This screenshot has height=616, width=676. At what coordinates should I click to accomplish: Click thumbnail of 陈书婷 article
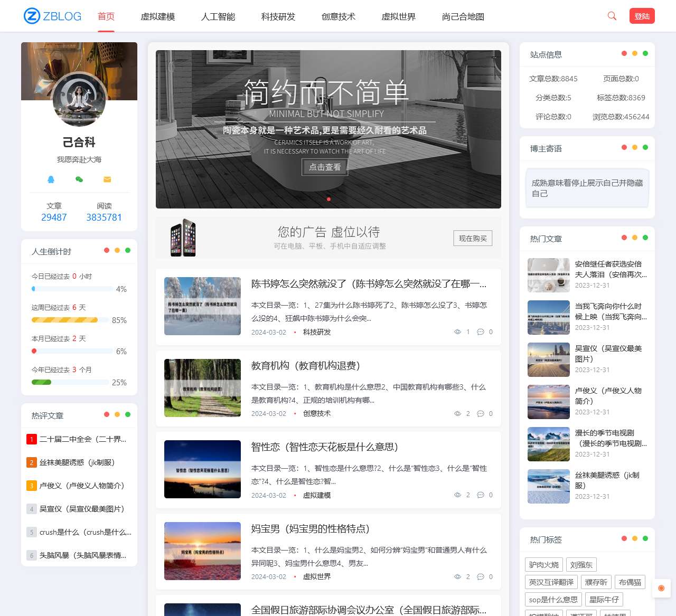pos(202,306)
